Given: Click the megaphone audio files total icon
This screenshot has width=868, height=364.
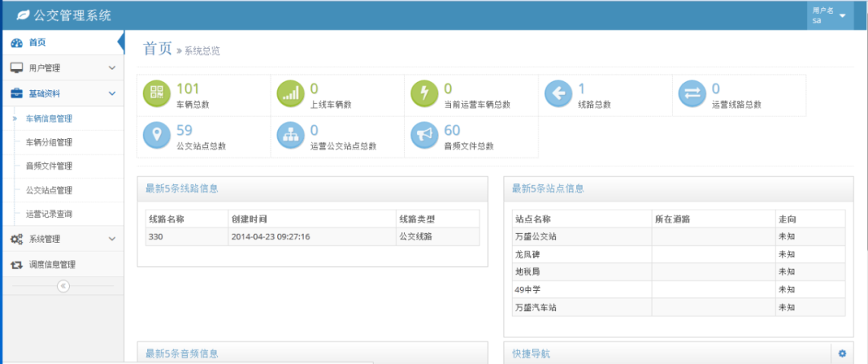Looking at the screenshot, I should [424, 135].
